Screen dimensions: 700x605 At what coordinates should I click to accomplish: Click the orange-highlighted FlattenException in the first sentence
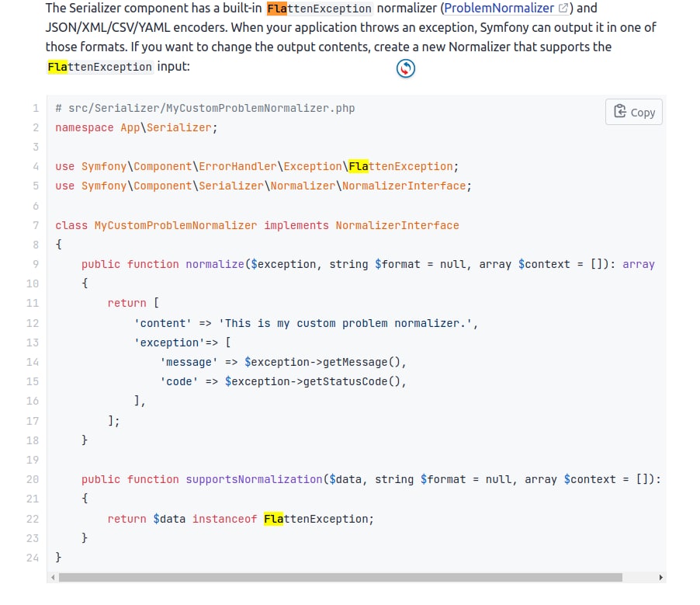tap(319, 9)
